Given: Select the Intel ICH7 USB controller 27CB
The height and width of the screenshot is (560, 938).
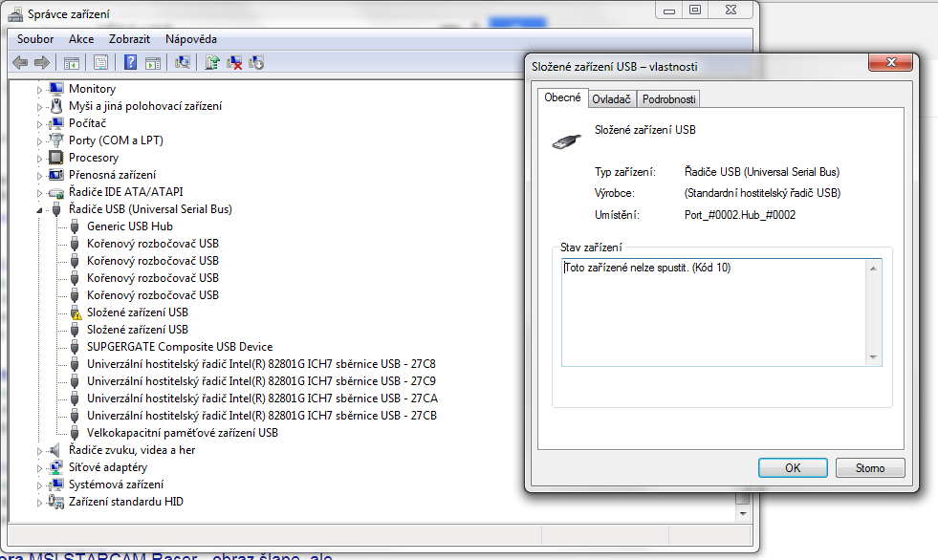Looking at the screenshot, I should (261, 416).
